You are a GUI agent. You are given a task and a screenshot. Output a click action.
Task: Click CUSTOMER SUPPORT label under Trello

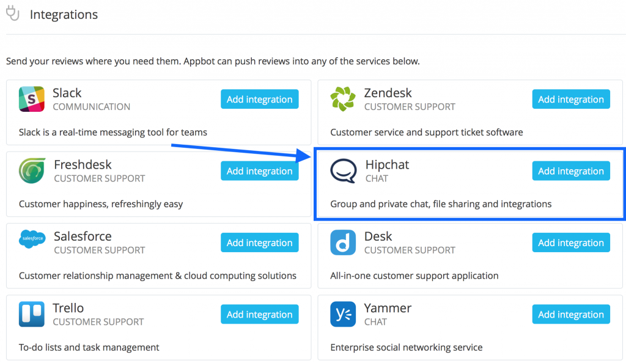point(98,322)
